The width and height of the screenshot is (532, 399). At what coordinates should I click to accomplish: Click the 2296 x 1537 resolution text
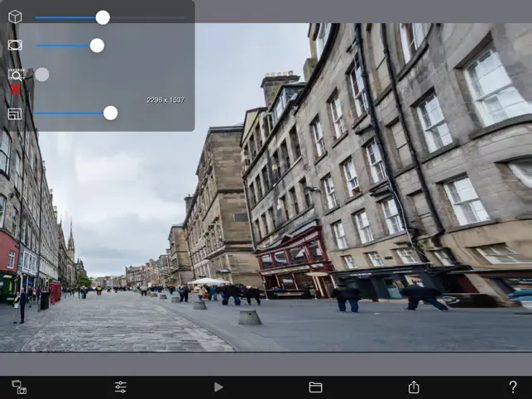tap(165, 100)
